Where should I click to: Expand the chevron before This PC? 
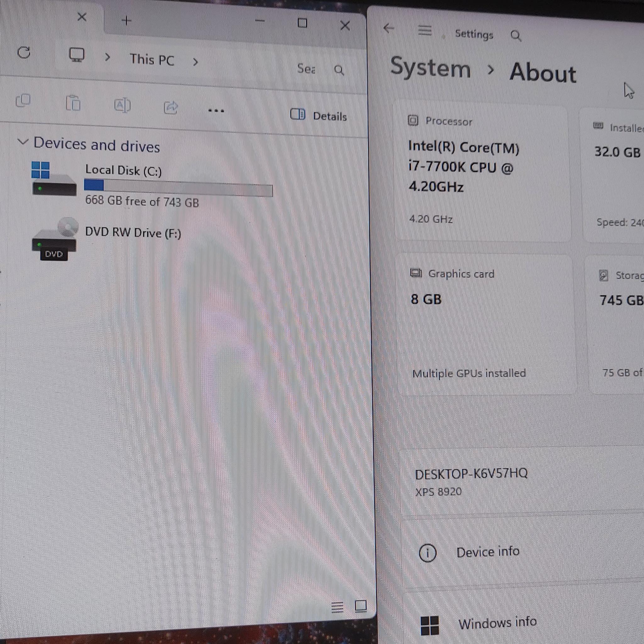tap(107, 57)
